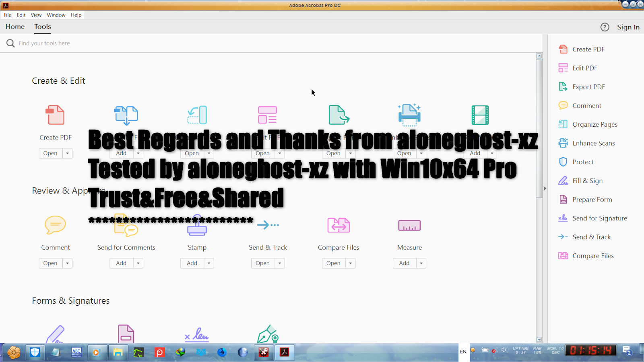Click the speaker volume icon in system tray
The width and height of the screenshot is (644, 362).
504,350
